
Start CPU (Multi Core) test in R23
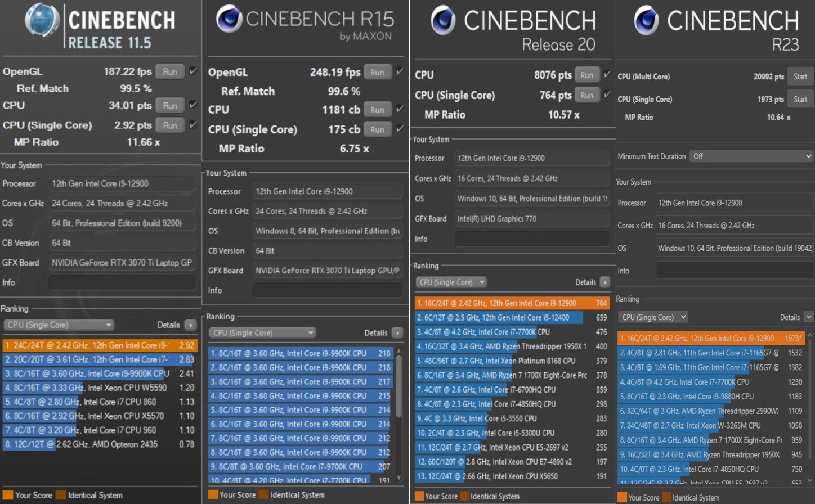[x=800, y=76]
